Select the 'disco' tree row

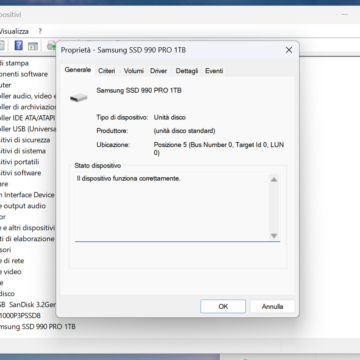click(7, 294)
